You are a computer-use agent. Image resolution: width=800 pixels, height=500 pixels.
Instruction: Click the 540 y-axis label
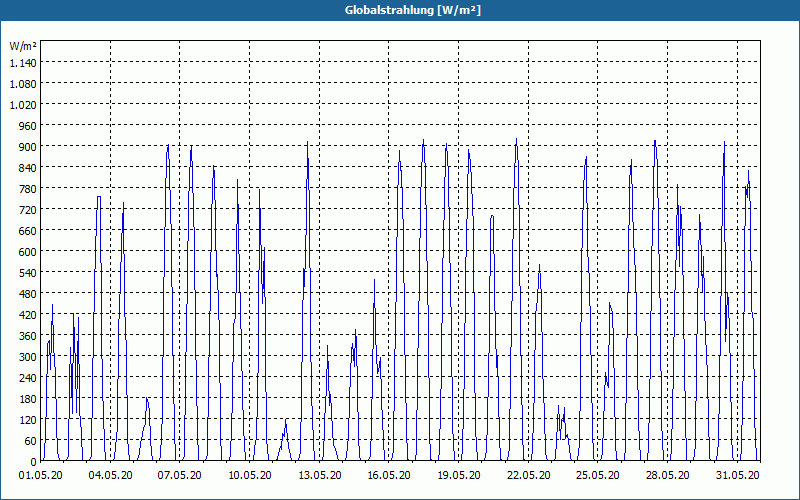[x=28, y=272]
